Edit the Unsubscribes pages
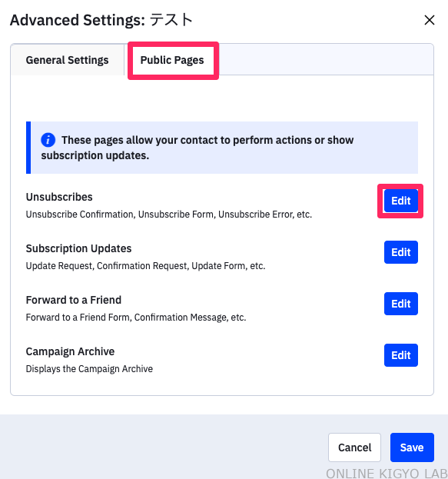 coord(400,201)
